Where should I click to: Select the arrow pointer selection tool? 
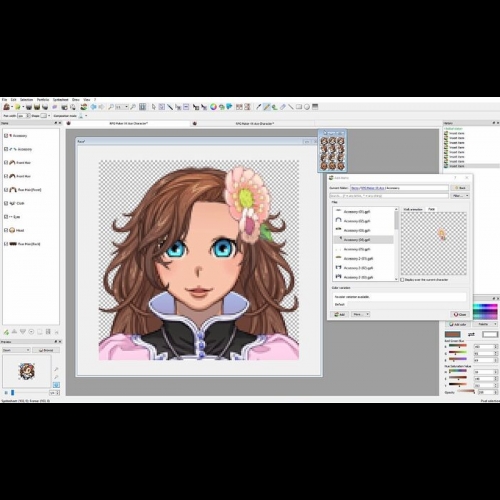tap(154, 107)
